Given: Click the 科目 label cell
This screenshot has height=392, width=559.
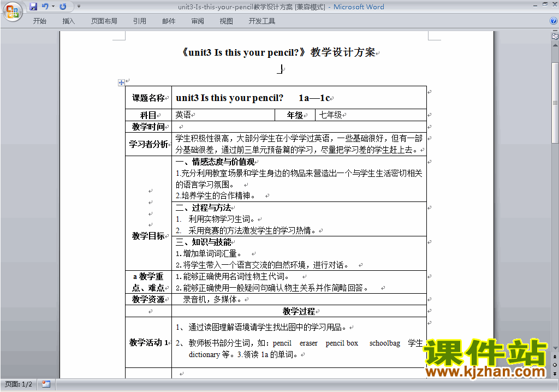Looking at the screenshot, I should tap(148, 115).
